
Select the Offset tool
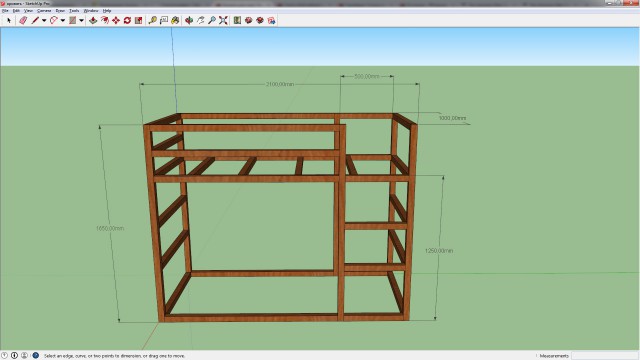tap(104, 20)
